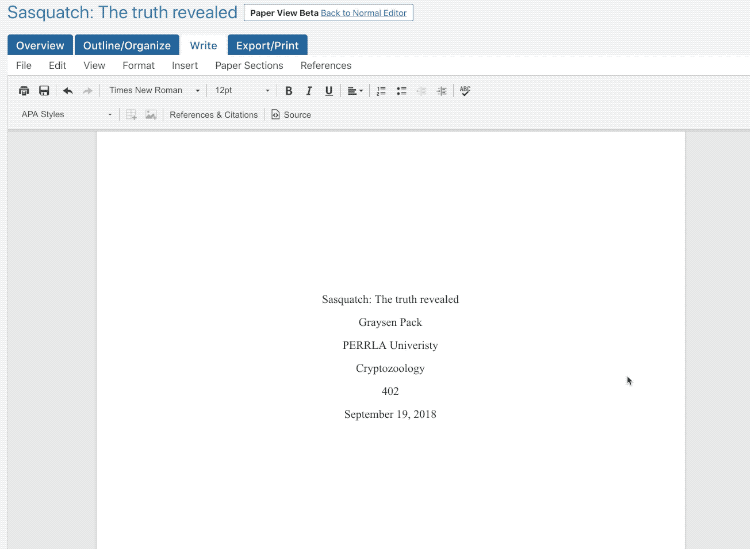Click the insert image icon
Image resolution: width=750 pixels, height=549 pixels.
151,114
